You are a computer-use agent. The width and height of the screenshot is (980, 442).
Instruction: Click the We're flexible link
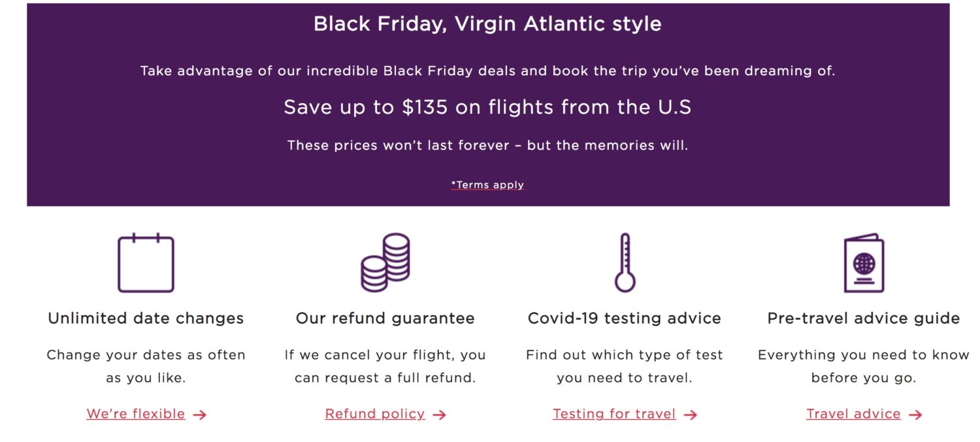[135, 413]
